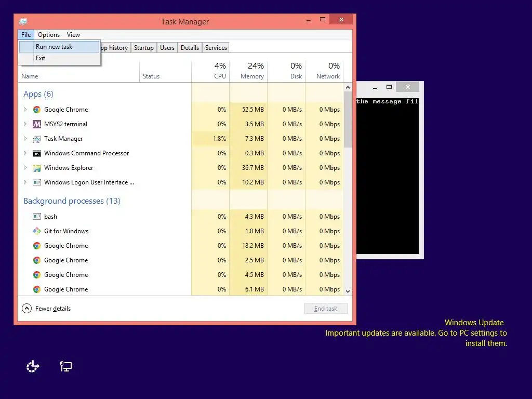Choose Run new task
This screenshot has width=532, height=399.
click(x=59, y=47)
